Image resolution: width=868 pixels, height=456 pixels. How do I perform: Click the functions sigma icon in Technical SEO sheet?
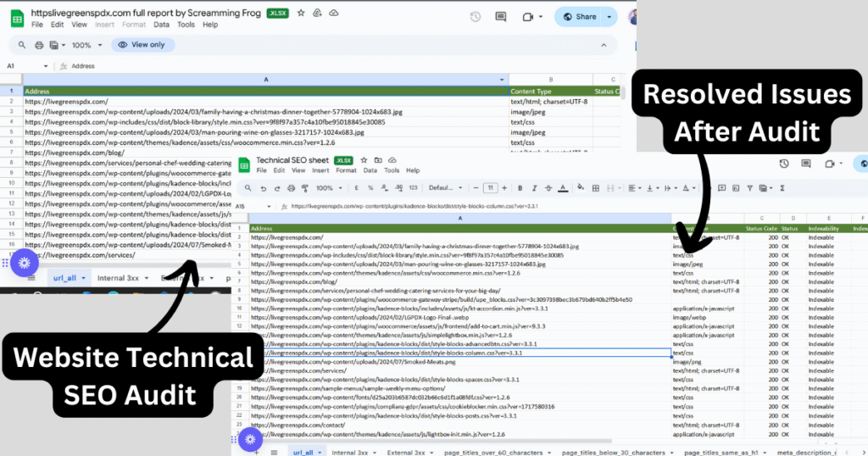click(x=782, y=188)
